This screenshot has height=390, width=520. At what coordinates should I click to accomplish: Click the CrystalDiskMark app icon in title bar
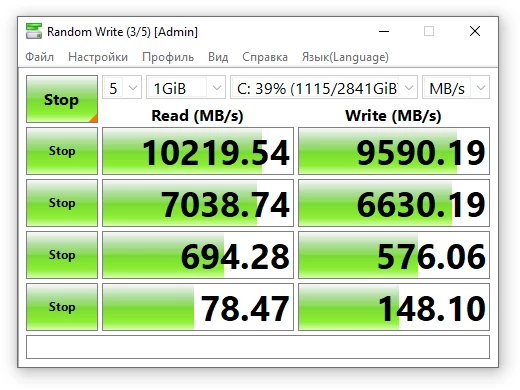pyautogui.click(x=34, y=31)
